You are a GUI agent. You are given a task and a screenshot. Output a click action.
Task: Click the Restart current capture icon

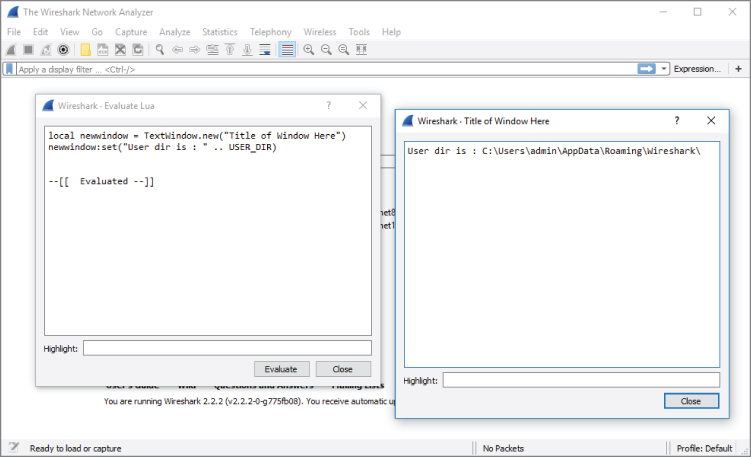point(46,49)
